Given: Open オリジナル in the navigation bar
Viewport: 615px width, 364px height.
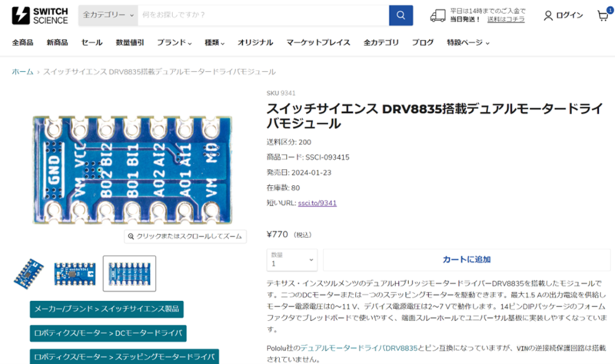Looking at the screenshot, I should point(255,43).
